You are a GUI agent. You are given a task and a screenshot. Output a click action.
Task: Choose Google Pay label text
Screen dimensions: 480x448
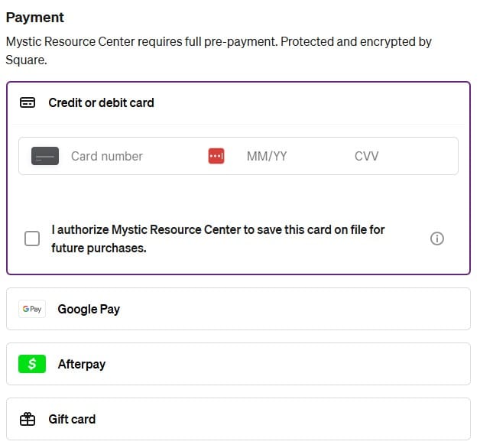coord(89,310)
